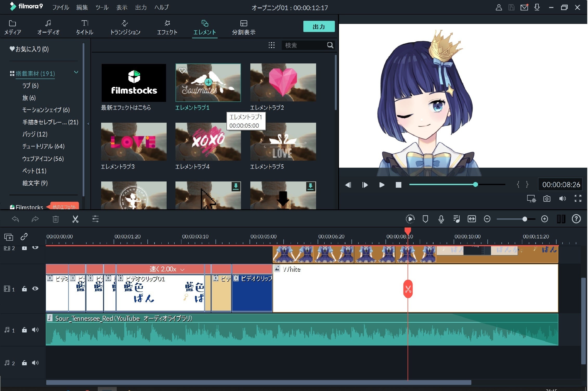The width and height of the screenshot is (588, 391).
Task: Open the ファイル menu
Action: (x=61, y=7)
